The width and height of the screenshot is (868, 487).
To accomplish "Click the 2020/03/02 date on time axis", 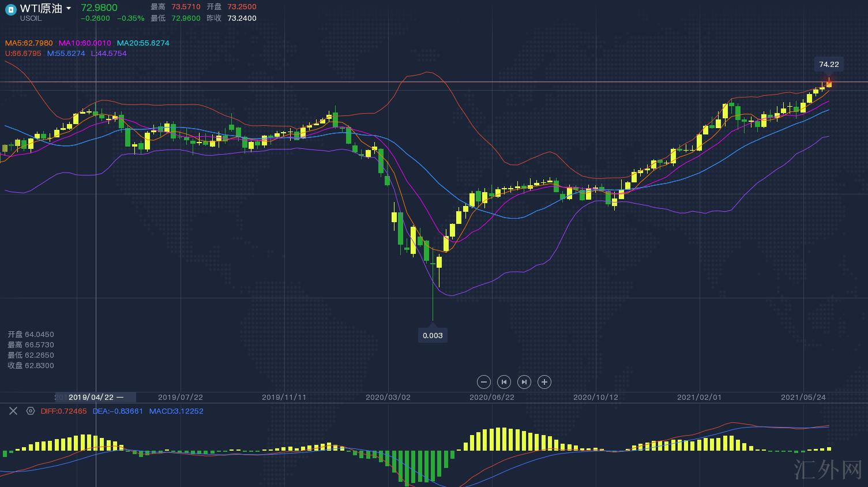I will (388, 398).
